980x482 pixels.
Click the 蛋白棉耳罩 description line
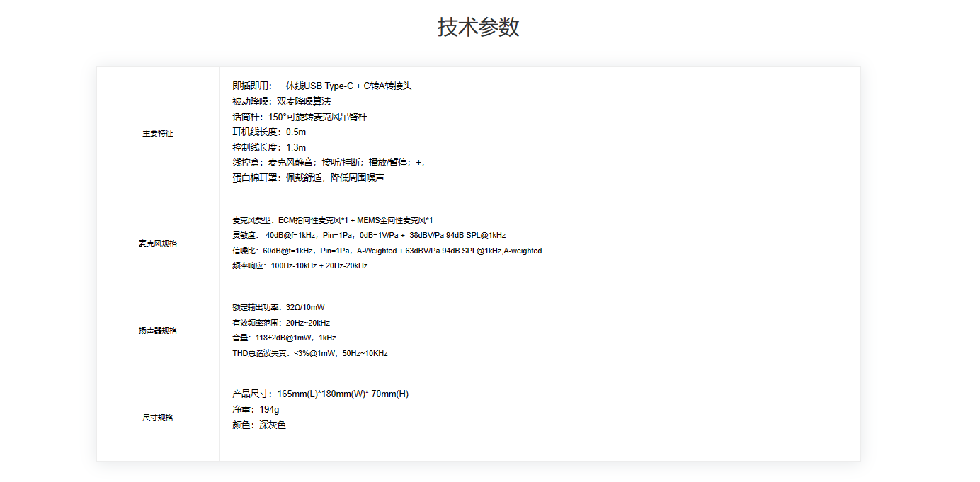click(308, 178)
